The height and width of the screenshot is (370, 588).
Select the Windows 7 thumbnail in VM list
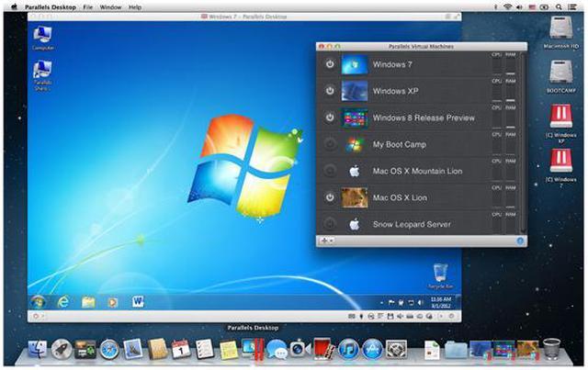coord(355,64)
